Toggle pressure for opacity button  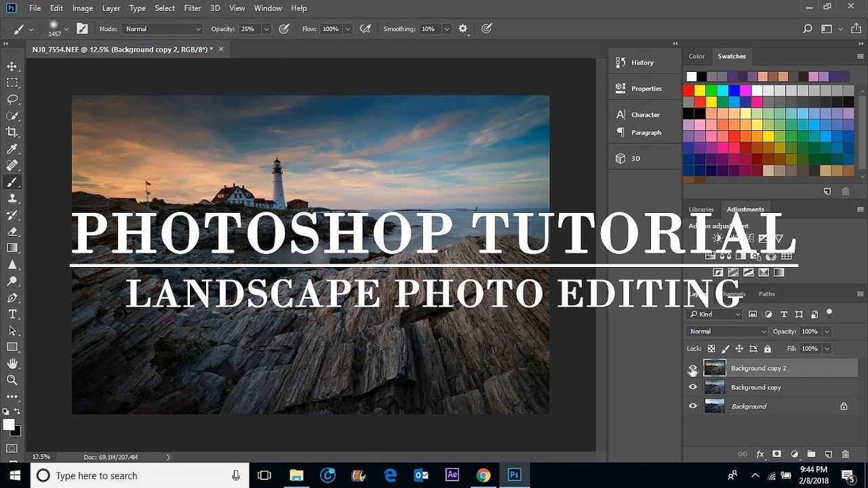click(x=284, y=28)
